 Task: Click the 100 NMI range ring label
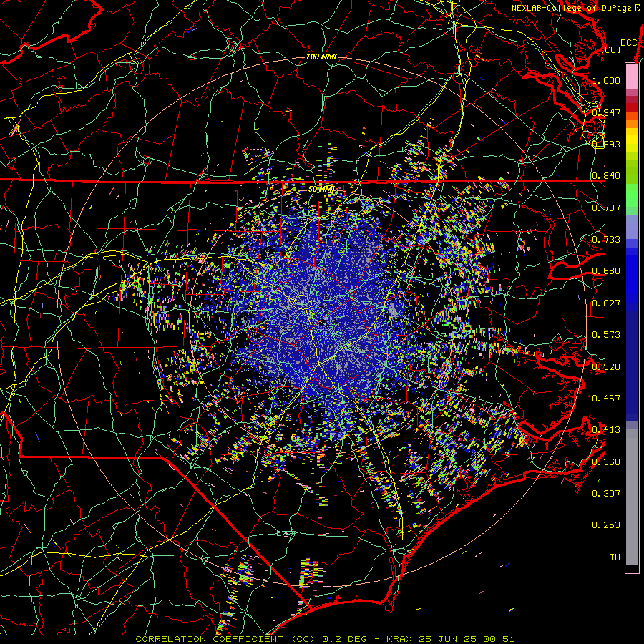click(321, 57)
